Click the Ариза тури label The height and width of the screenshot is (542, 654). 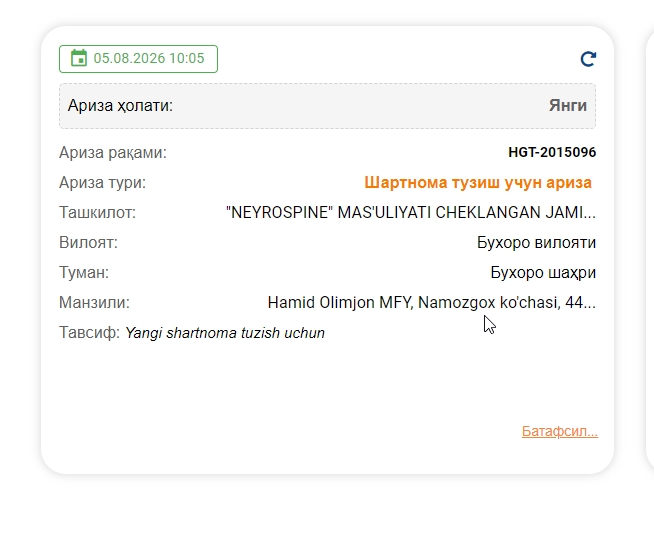[103, 183]
